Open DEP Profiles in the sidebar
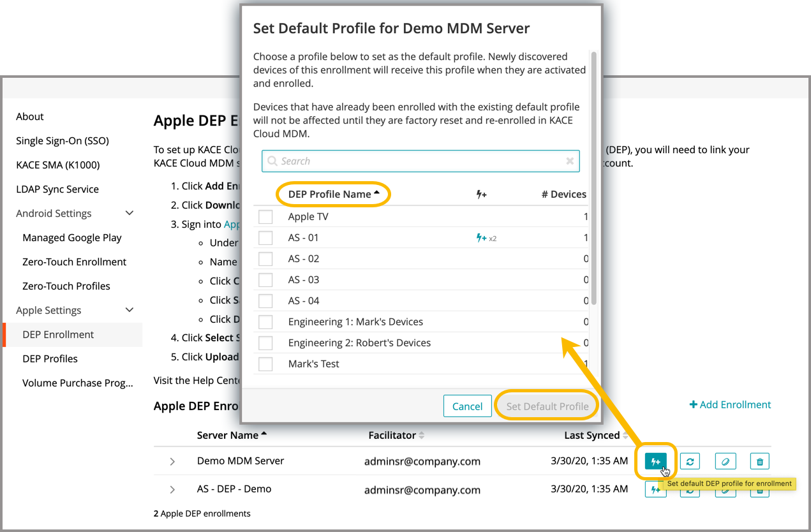Image resolution: width=811 pixels, height=532 pixels. (x=50, y=358)
